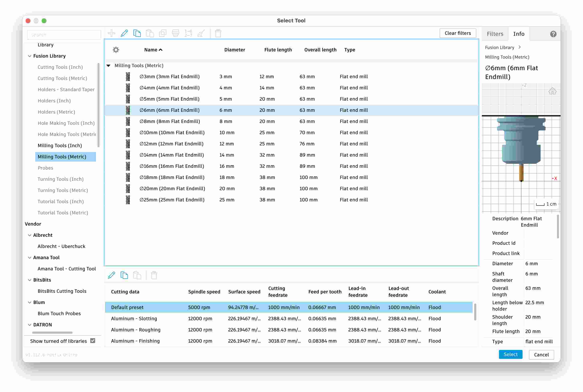
Task: Open BitsBits Cutting Tools library
Action: tap(62, 291)
